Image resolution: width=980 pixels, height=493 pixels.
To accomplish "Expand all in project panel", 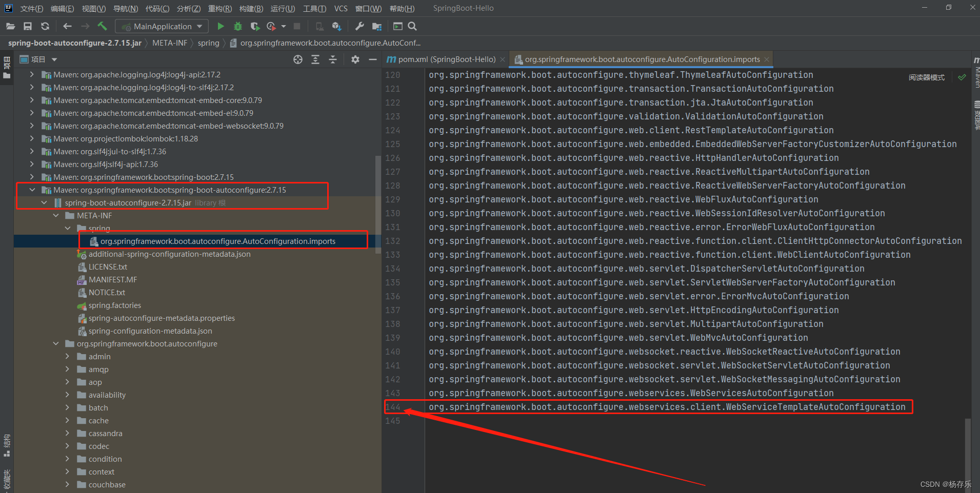I will (x=315, y=59).
